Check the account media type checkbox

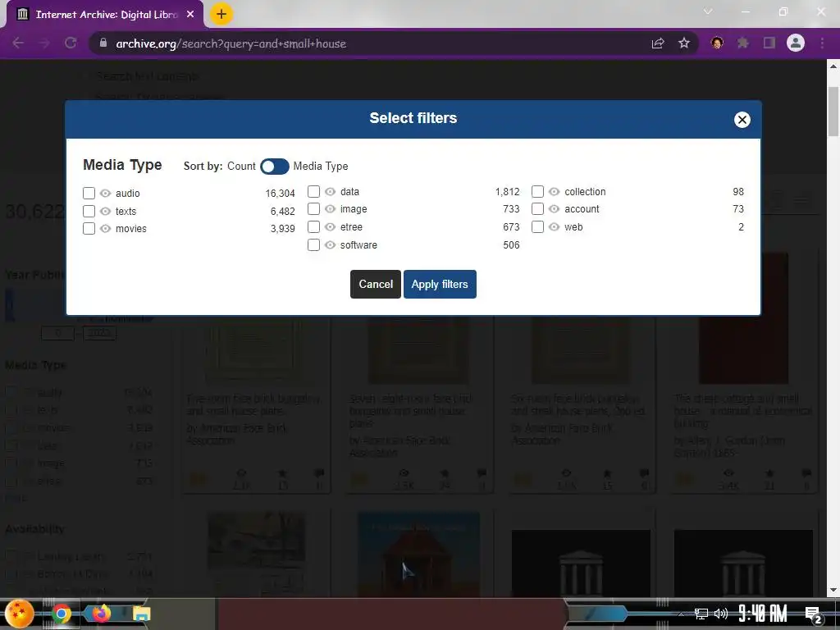pos(537,208)
